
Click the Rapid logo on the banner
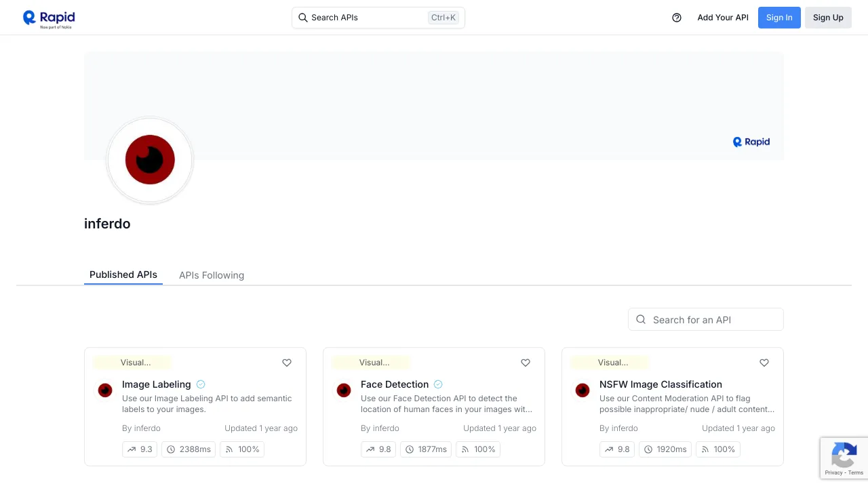point(751,142)
